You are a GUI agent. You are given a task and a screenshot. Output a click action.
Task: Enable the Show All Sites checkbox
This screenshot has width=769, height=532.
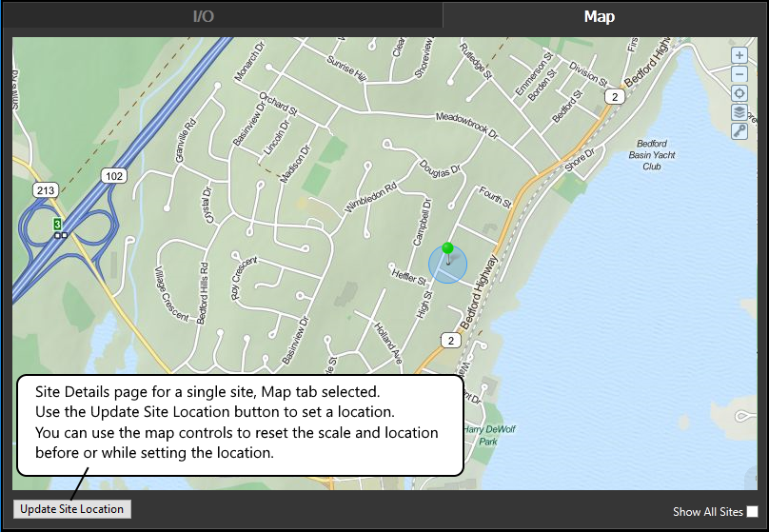coord(752,512)
